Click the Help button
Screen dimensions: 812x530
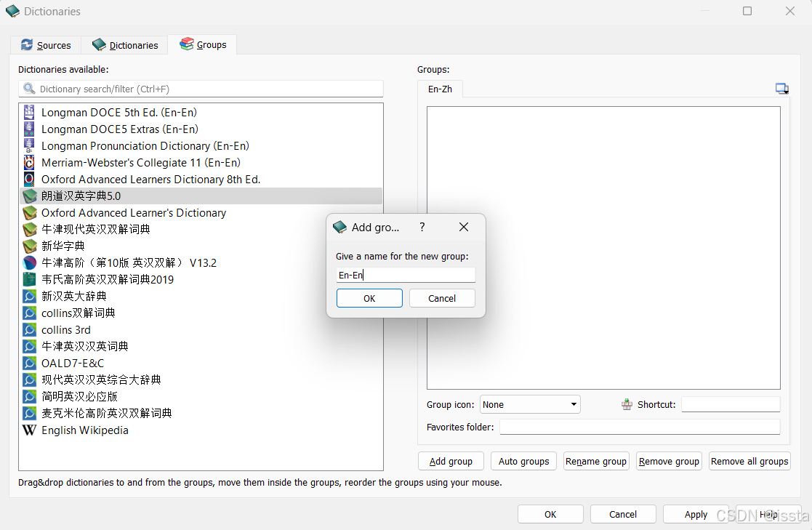coord(768,514)
